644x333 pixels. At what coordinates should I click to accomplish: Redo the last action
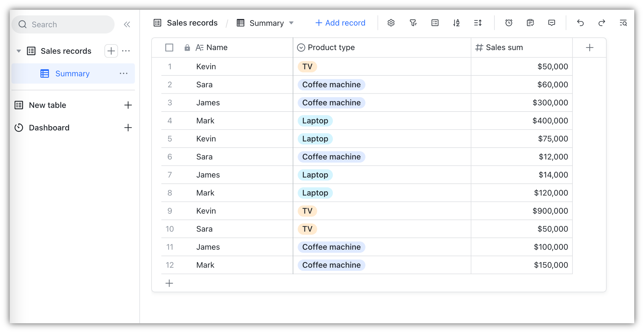(x=602, y=23)
